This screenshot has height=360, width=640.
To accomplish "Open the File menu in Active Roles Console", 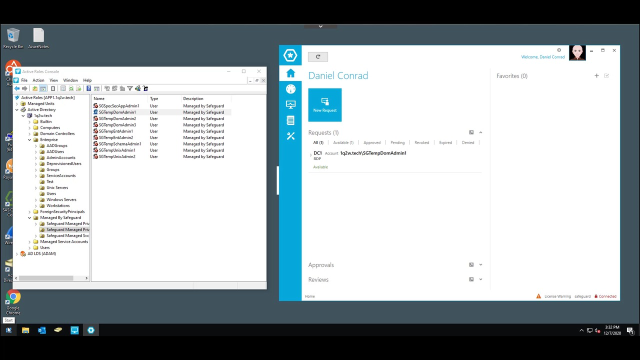I will pyautogui.click(x=24, y=80).
